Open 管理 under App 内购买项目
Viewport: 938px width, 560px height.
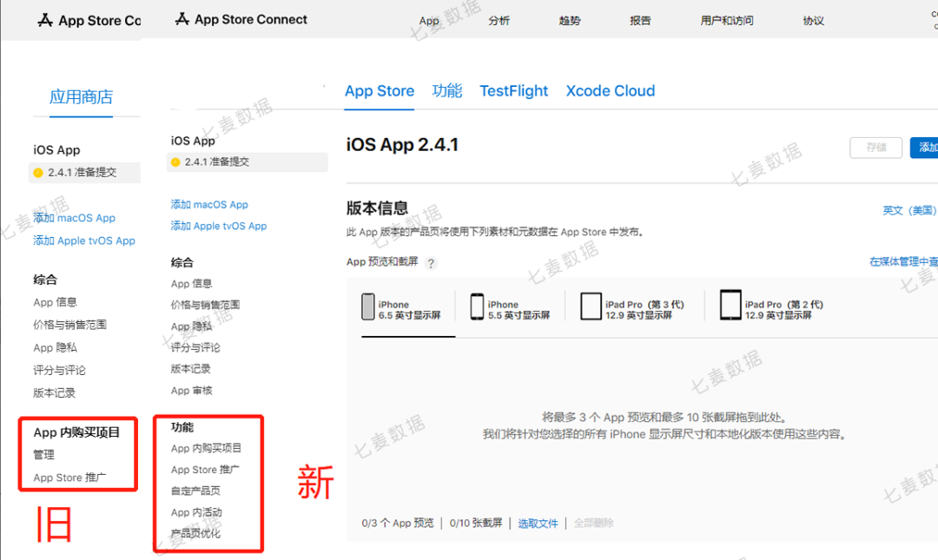43,455
